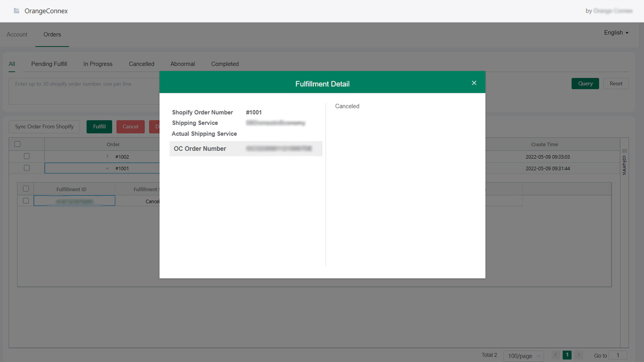Screen dimensions: 644x362
Task: Switch to the Abnormal tab
Action: coord(182,64)
